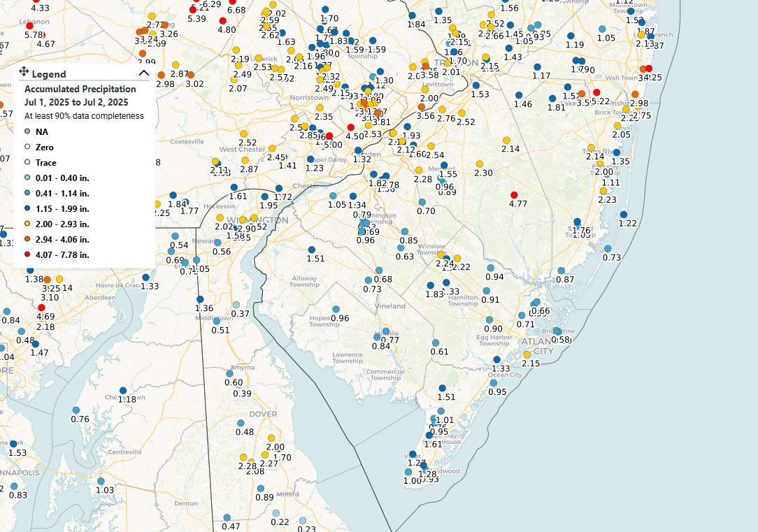Select the 0.37 gray-blue station marker

click(x=236, y=305)
